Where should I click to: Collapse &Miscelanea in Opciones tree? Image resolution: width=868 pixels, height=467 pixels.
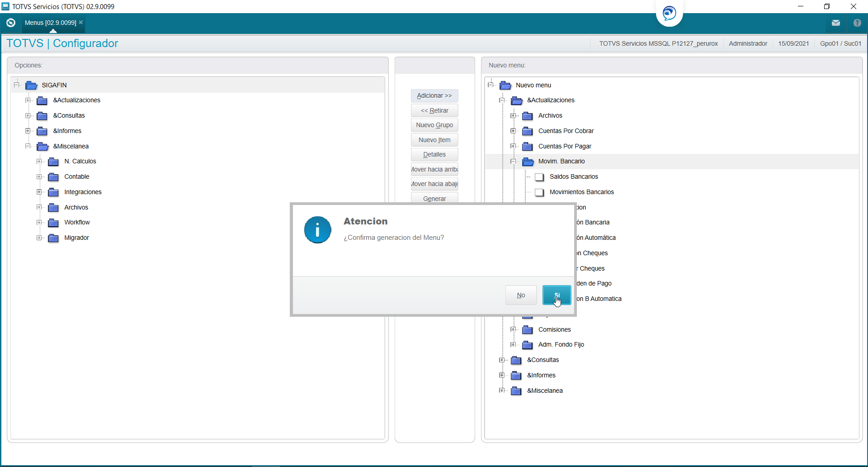[x=28, y=146]
